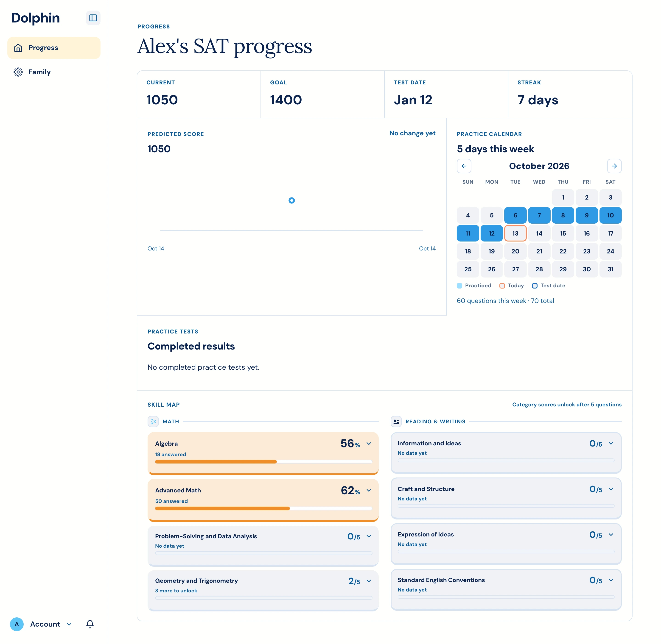The image size is (661, 644).
Task: Click '50 answered' under Advanced Math
Action: (171, 501)
